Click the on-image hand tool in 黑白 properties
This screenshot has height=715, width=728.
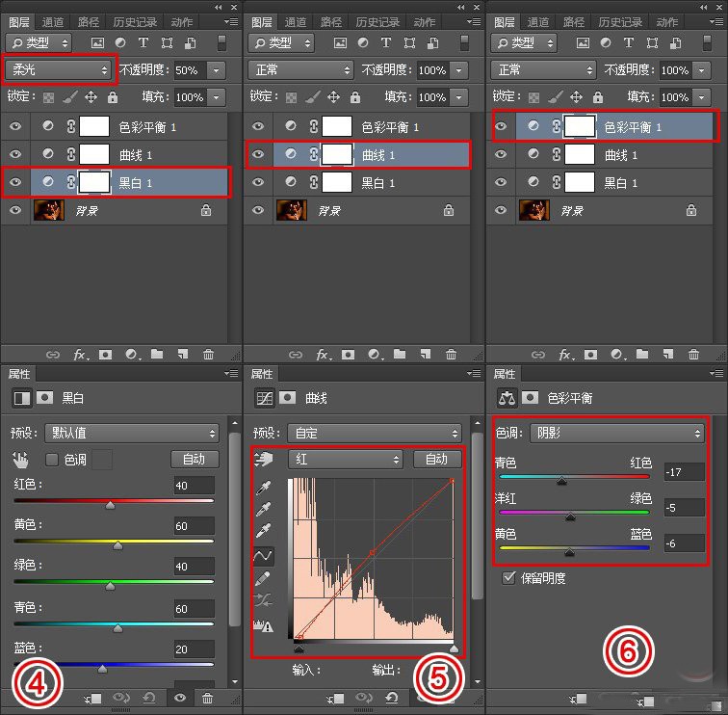click(x=19, y=460)
